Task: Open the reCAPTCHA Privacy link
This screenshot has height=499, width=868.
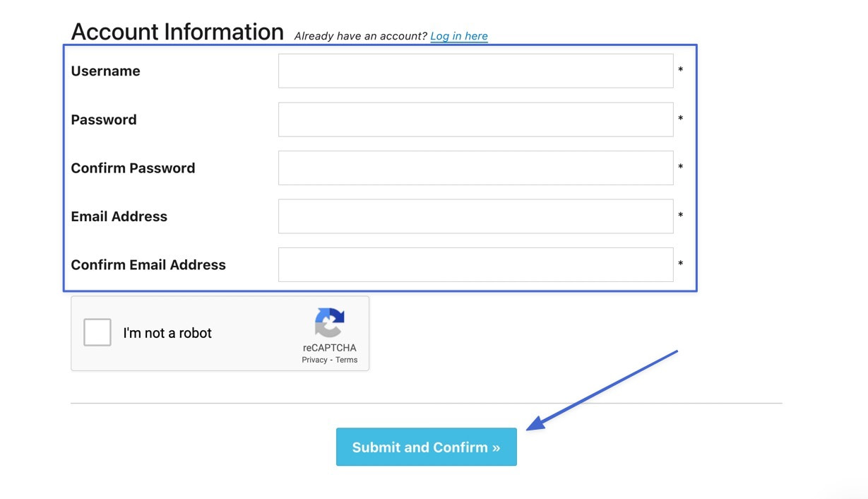Action: coord(314,360)
